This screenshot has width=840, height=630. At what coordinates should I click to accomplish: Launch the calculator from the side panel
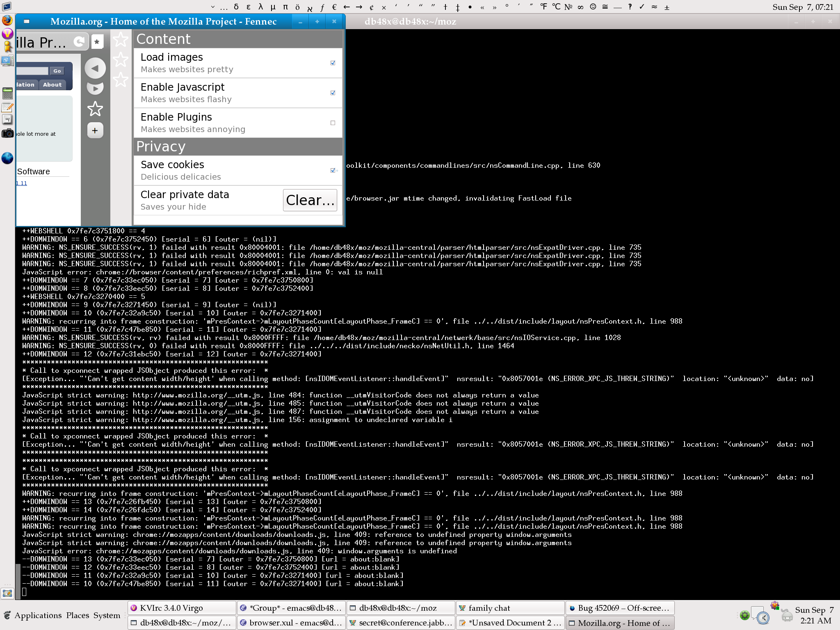click(x=7, y=93)
